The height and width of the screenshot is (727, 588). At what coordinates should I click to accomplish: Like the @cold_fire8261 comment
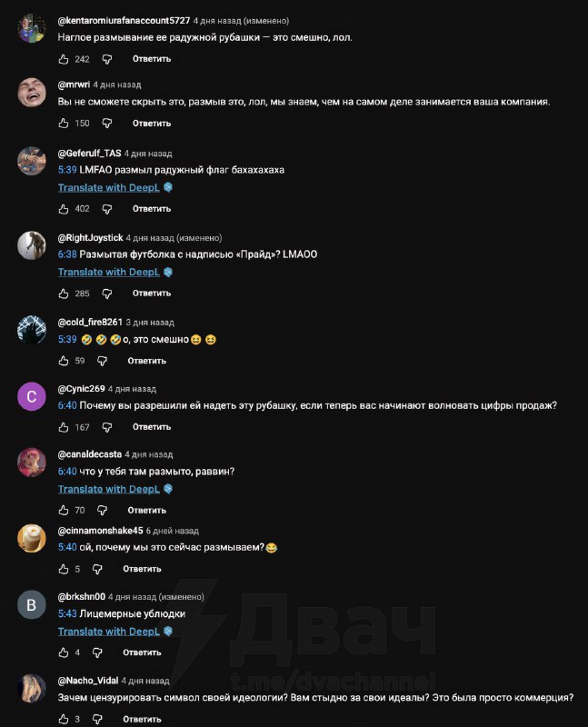tap(64, 361)
